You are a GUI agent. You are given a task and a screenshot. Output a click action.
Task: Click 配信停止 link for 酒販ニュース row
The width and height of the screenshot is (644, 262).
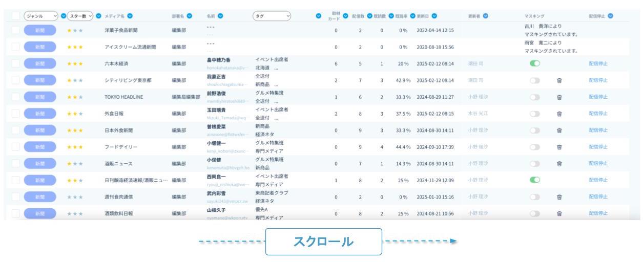point(598,163)
